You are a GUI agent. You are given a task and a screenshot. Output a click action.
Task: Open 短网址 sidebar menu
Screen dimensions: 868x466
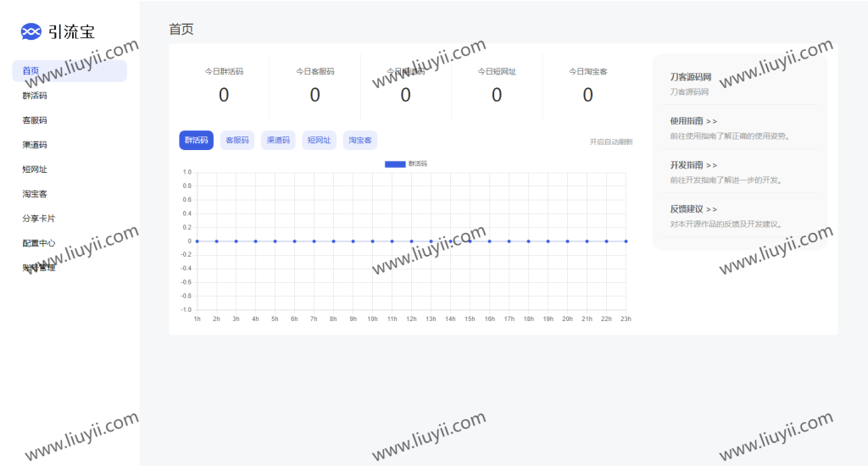34,169
